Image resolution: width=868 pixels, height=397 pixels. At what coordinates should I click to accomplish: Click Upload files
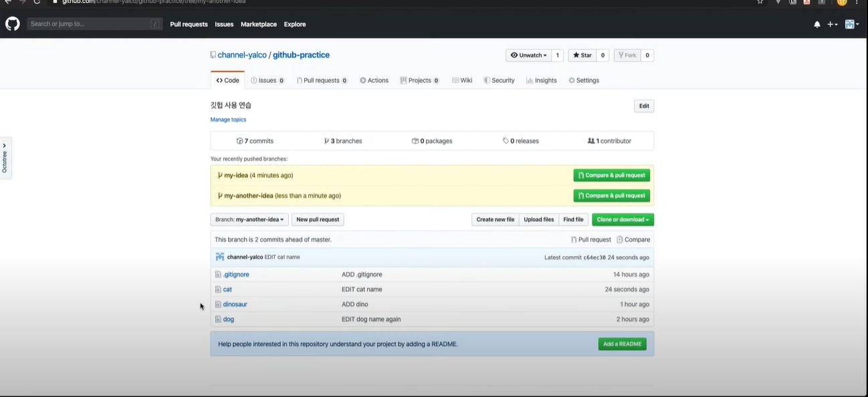click(x=539, y=219)
